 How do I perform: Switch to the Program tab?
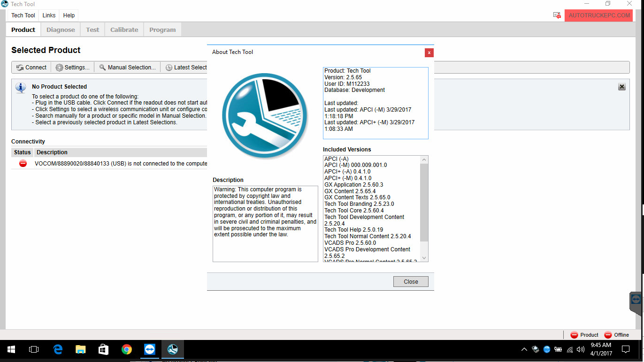[x=162, y=30]
